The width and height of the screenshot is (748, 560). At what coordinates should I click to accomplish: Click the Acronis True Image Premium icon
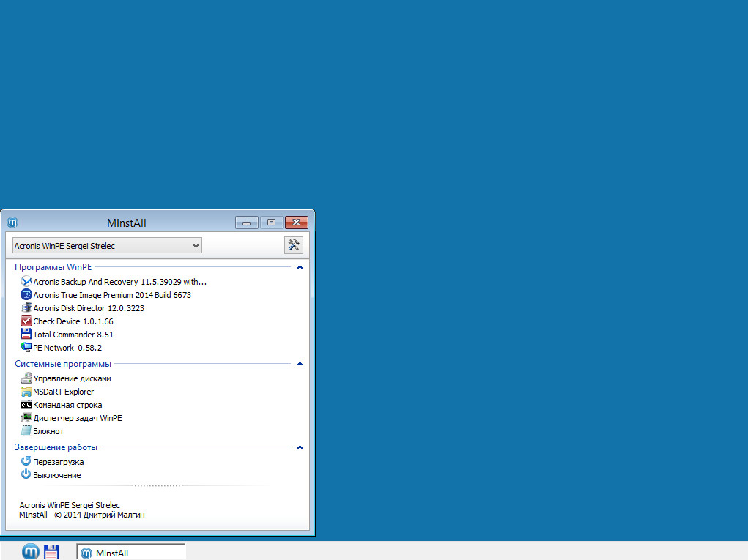(26, 294)
